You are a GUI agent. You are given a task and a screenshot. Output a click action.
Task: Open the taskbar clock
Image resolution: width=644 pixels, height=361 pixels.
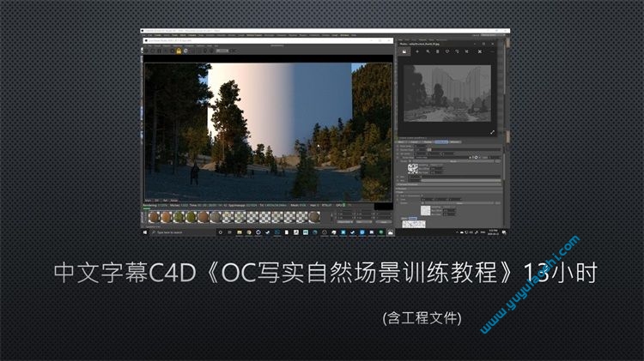coord(493,232)
